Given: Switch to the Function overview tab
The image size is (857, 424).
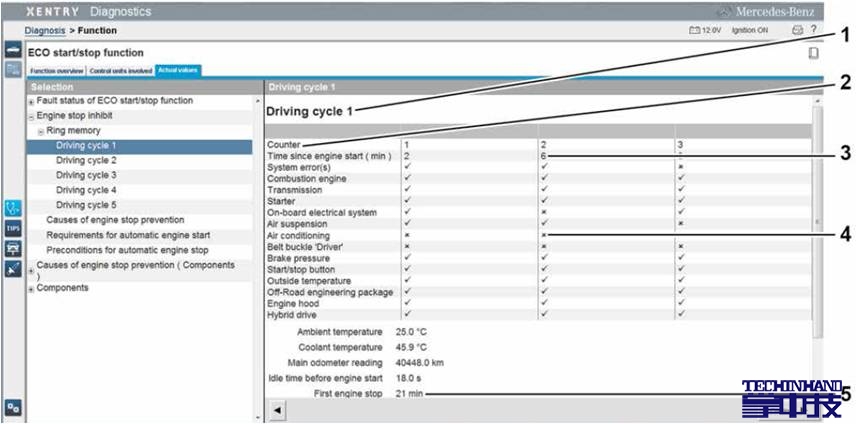Looking at the screenshot, I should click(x=56, y=71).
